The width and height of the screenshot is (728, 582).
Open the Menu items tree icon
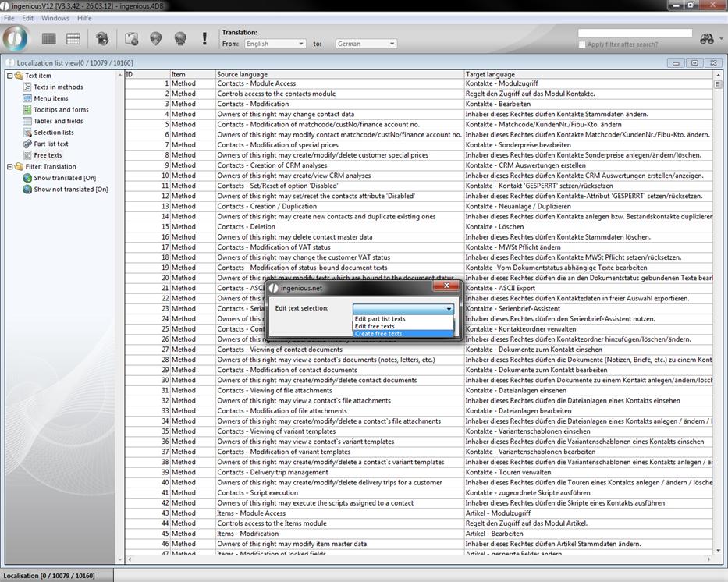pos(27,98)
